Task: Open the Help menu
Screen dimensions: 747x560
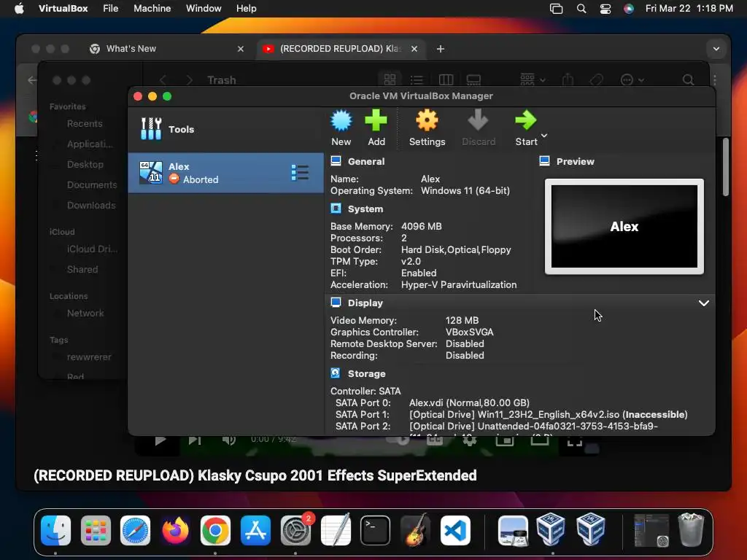Action: click(x=247, y=9)
